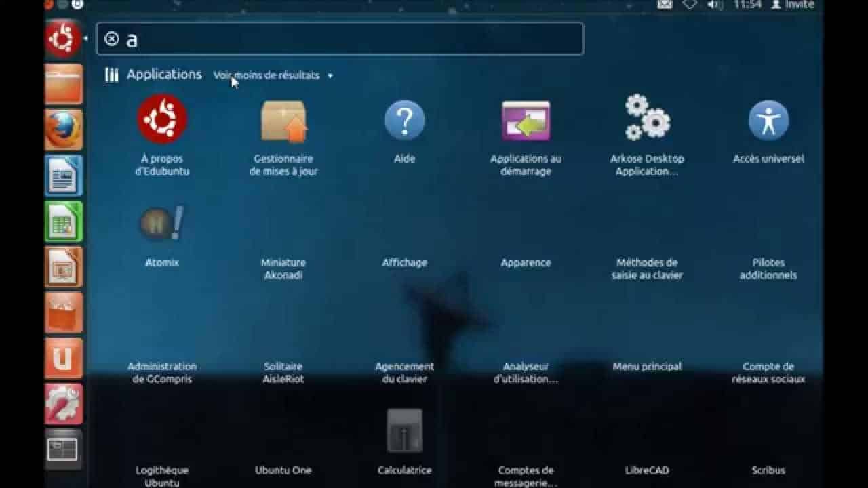Open Apparence settings entry

coord(526,262)
